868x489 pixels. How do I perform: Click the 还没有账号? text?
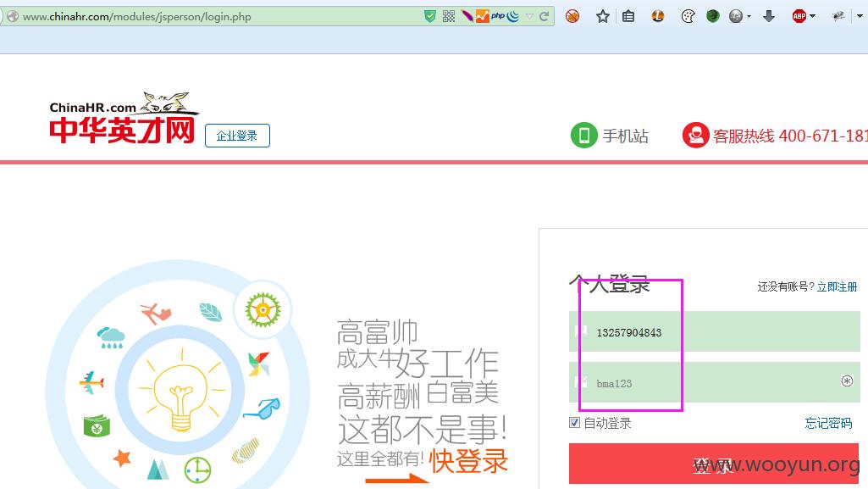click(x=786, y=286)
